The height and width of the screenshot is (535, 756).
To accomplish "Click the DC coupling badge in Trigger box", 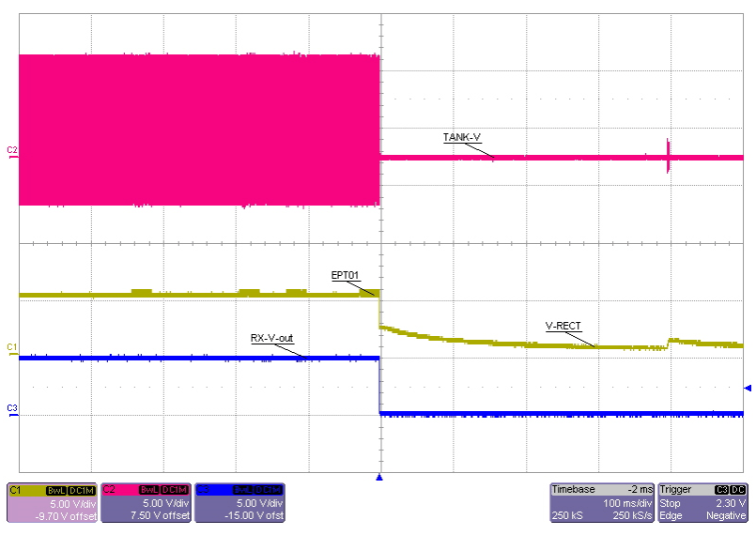I will coord(738,490).
